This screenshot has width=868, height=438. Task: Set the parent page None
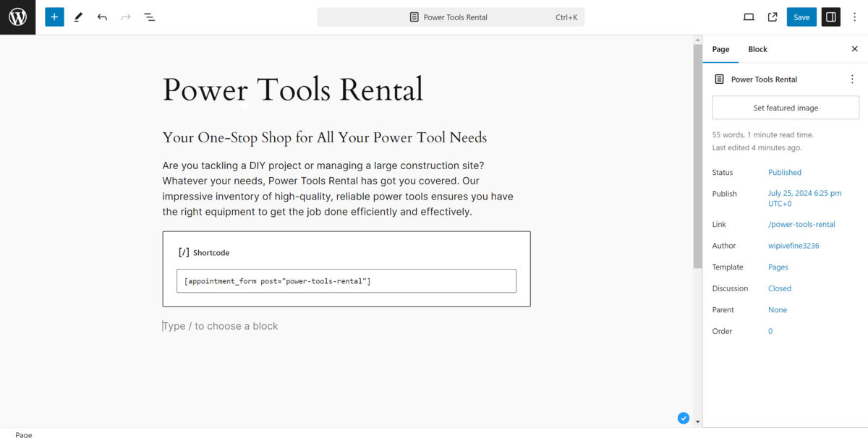778,310
